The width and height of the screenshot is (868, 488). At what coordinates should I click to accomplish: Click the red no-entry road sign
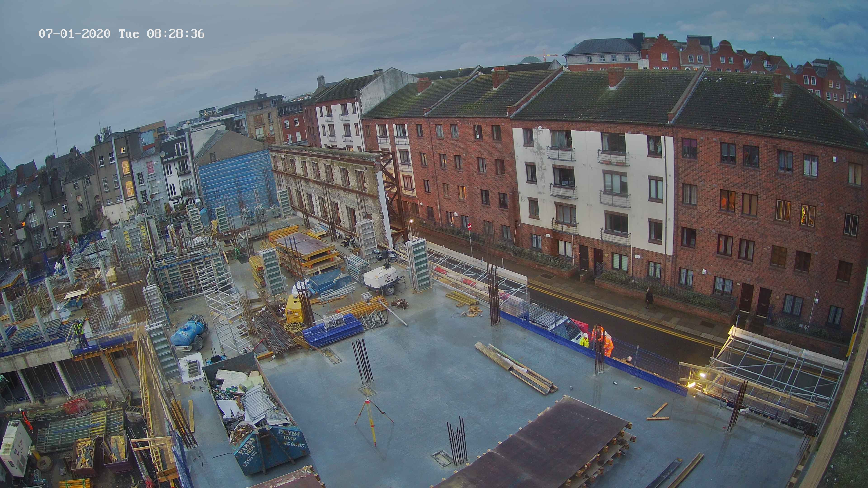pyautogui.click(x=470, y=227)
